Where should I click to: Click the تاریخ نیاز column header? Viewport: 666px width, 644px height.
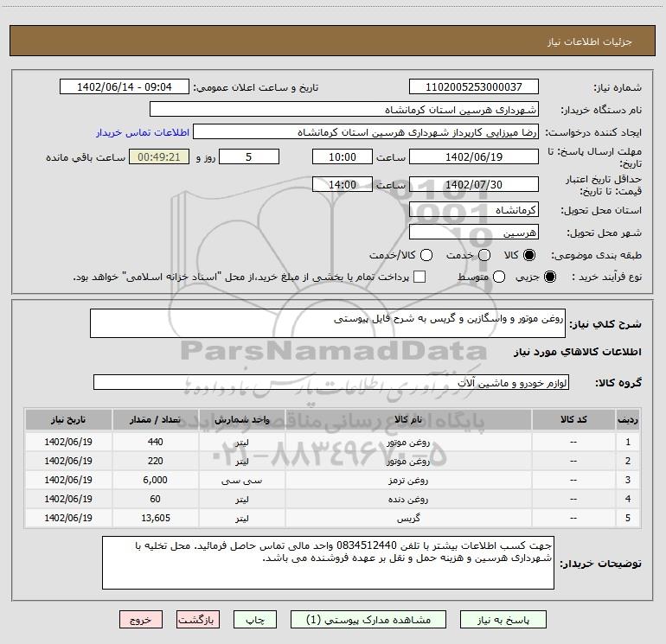[x=68, y=419]
